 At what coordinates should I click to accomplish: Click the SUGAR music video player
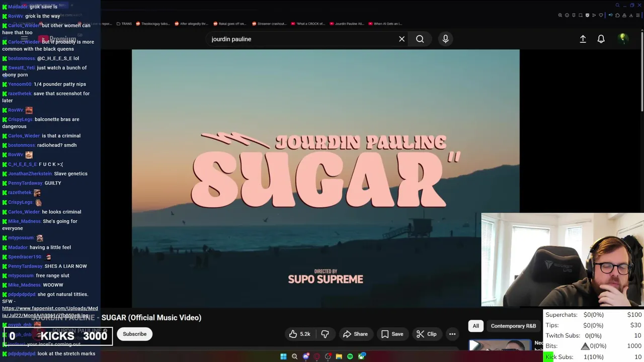(326, 178)
